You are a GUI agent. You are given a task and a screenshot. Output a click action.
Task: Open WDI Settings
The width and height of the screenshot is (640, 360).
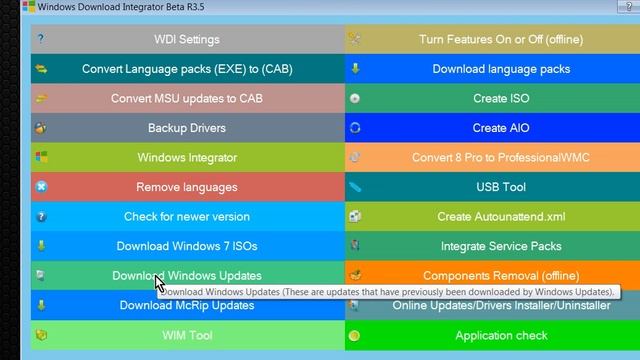click(188, 39)
